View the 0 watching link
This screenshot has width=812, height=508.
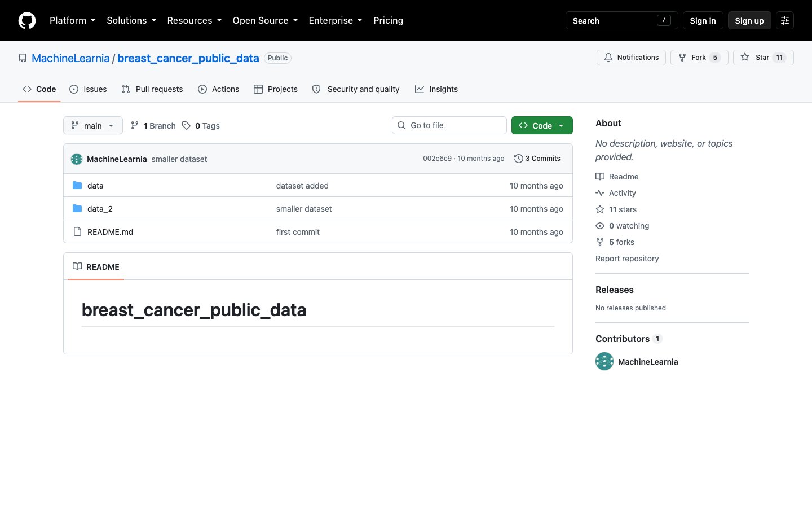pos(623,226)
